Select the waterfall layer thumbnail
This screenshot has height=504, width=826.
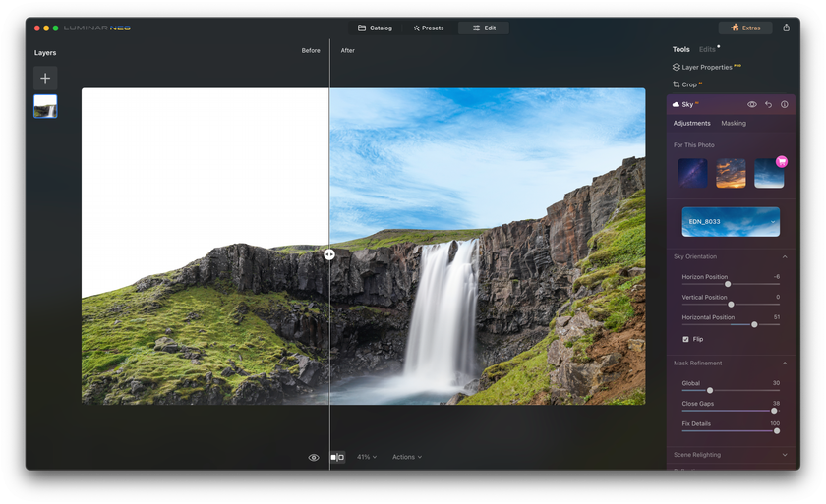(45, 106)
